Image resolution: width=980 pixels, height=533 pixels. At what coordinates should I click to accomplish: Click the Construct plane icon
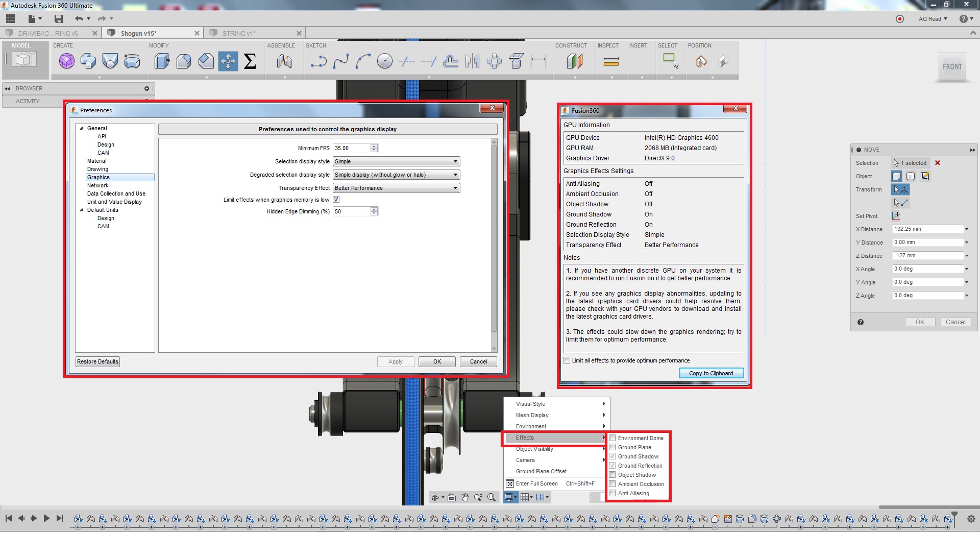click(x=575, y=62)
